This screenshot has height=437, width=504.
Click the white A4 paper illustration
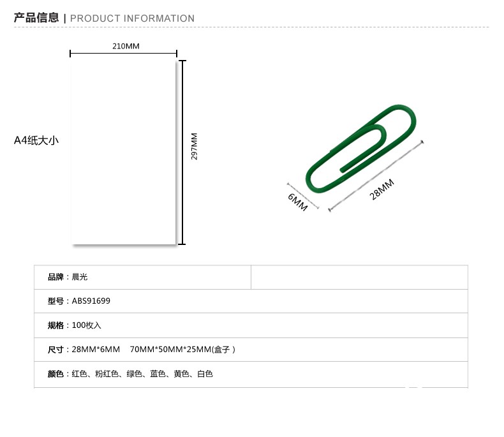click(124, 152)
